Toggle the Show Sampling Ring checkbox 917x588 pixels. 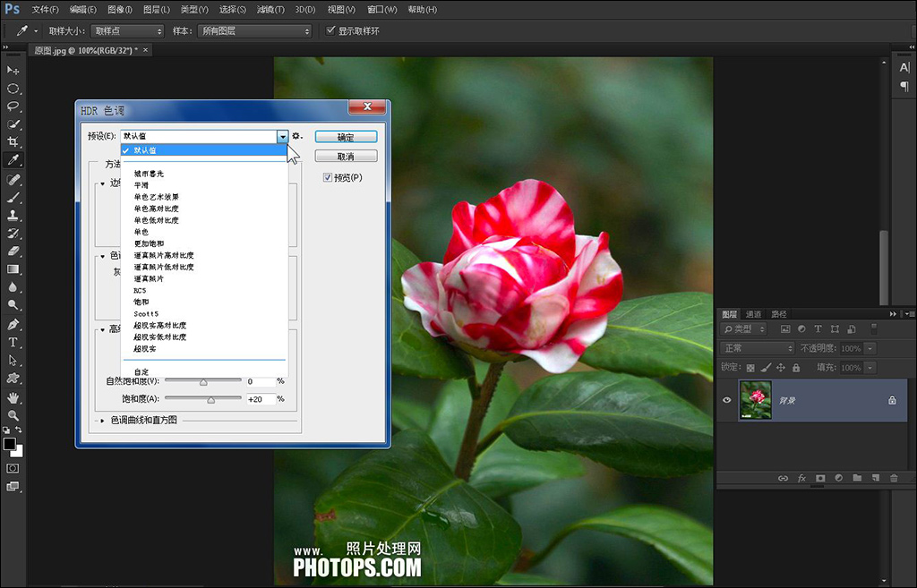pyautogui.click(x=331, y=30)
